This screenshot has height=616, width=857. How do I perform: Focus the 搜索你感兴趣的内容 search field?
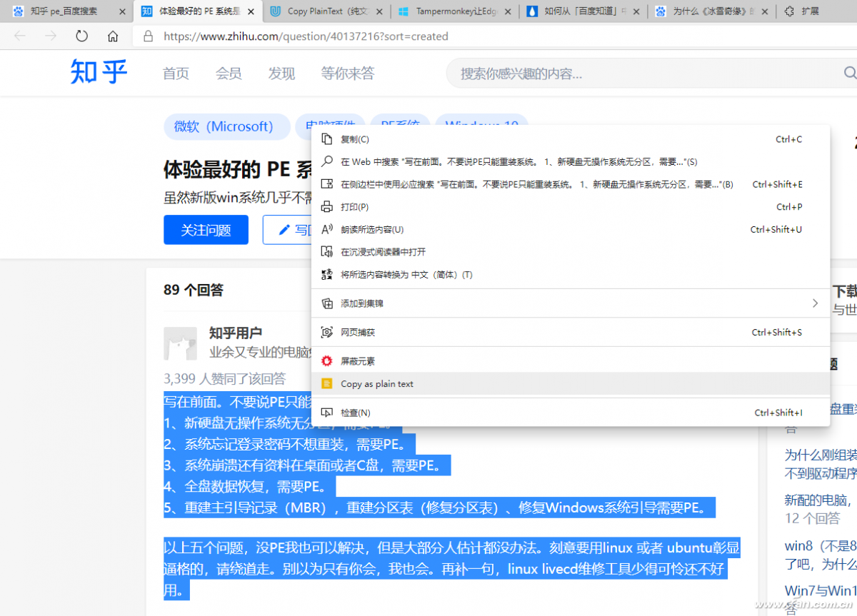[651, 73]
